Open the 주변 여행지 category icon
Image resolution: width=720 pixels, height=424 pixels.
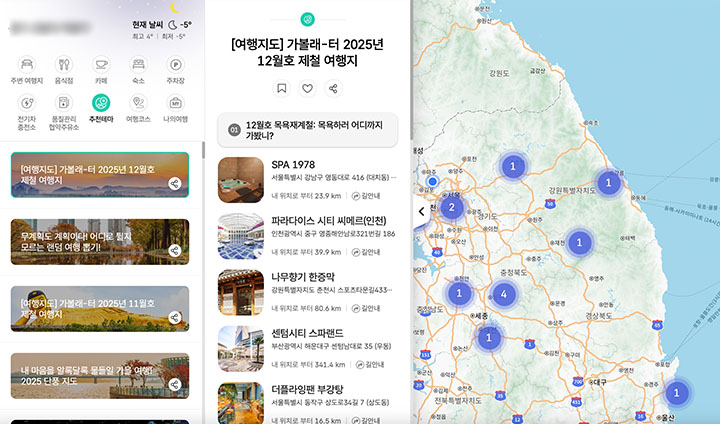[27, 65]
